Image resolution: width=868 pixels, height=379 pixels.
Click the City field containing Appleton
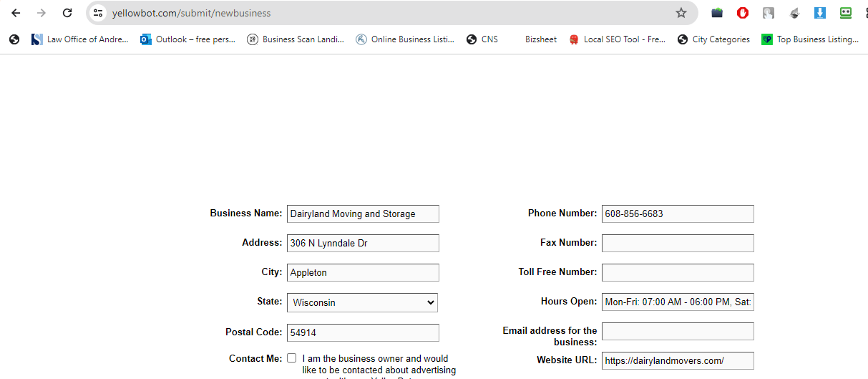click(x=363, y=272)
